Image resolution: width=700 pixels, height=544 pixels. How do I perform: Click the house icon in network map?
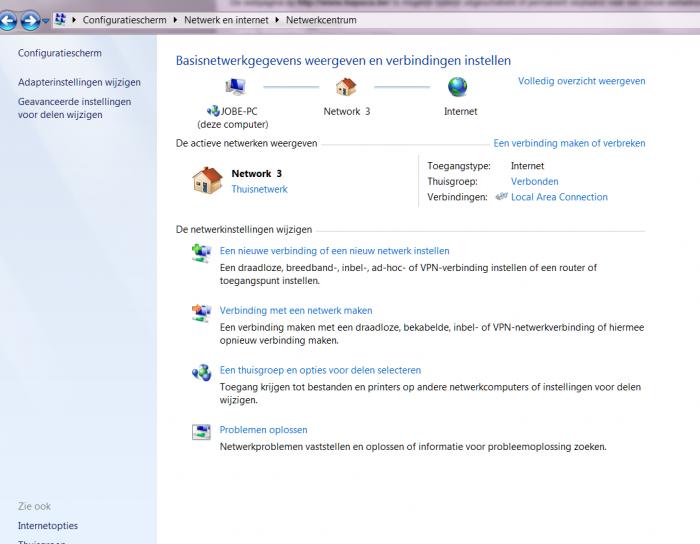pos(346,87)
